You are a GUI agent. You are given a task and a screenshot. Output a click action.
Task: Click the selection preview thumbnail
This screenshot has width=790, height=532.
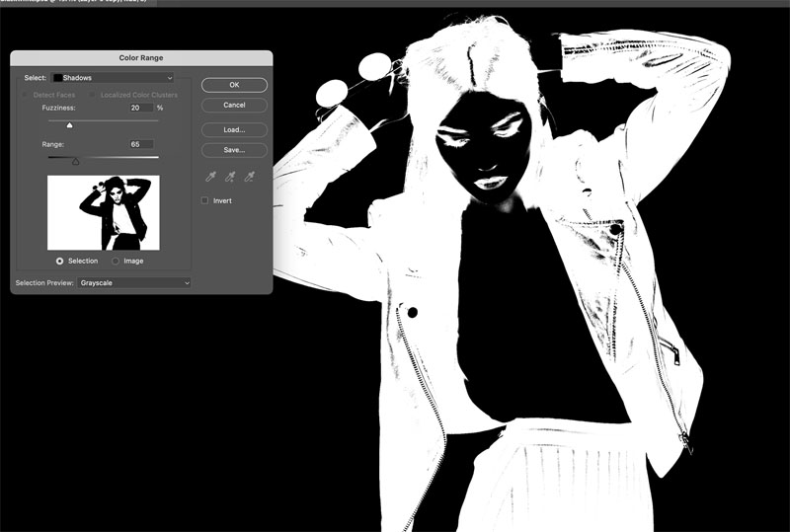coord(104,212)
